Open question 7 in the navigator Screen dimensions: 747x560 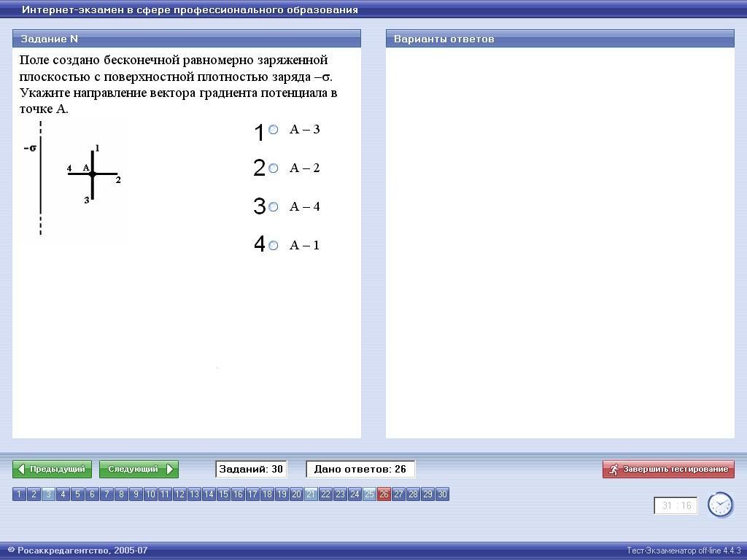pos(107,494)
